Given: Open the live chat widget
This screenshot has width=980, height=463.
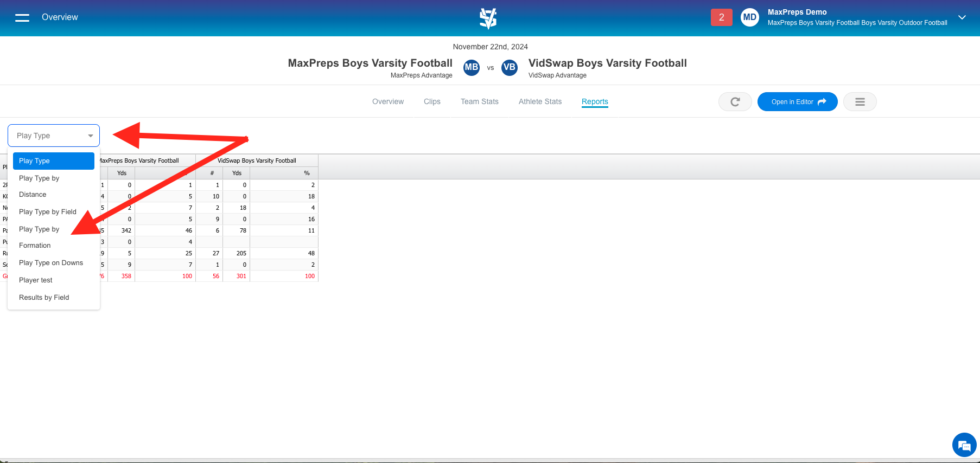Looking at the screenshot, I should pos(964,445).
